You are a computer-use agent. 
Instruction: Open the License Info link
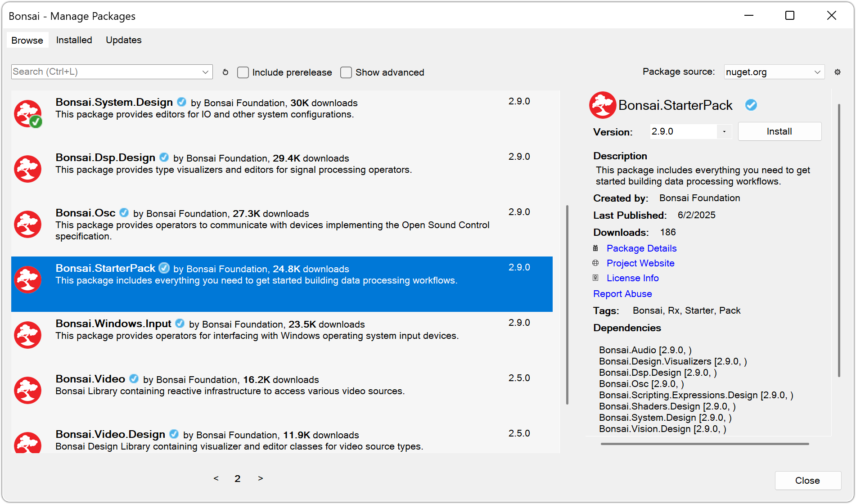632,278
